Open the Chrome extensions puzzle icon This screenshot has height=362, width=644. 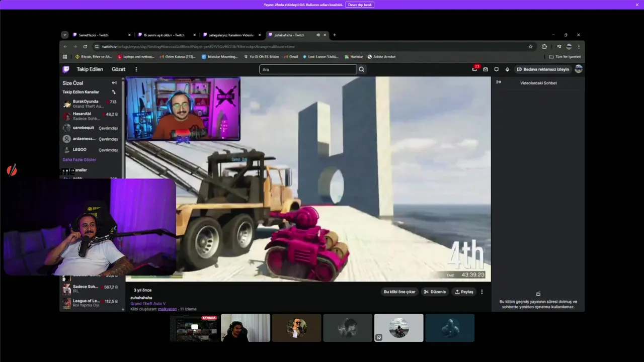pyautogui.click(x=544, y=47)
